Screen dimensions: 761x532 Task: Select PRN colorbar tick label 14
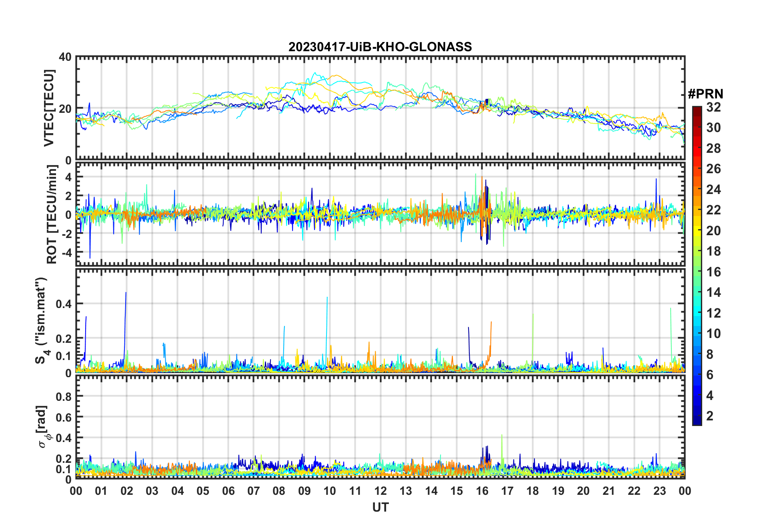tap(713, 292)
